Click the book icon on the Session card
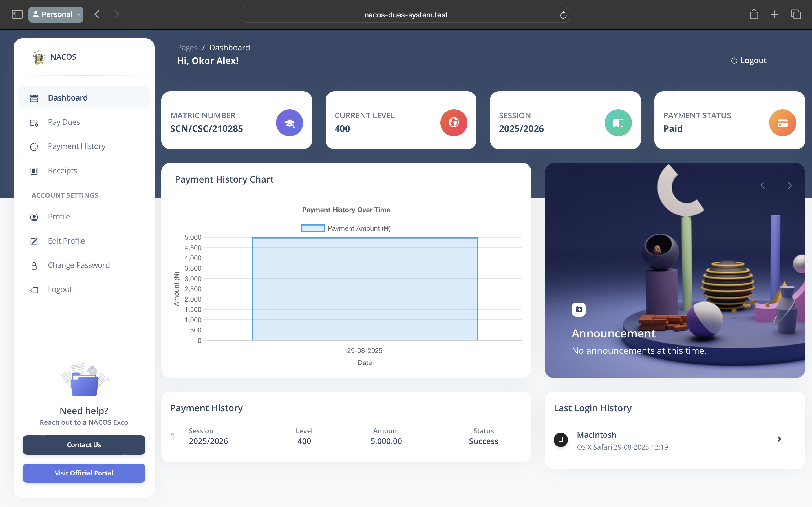812x507 pixels. point(618,123)
